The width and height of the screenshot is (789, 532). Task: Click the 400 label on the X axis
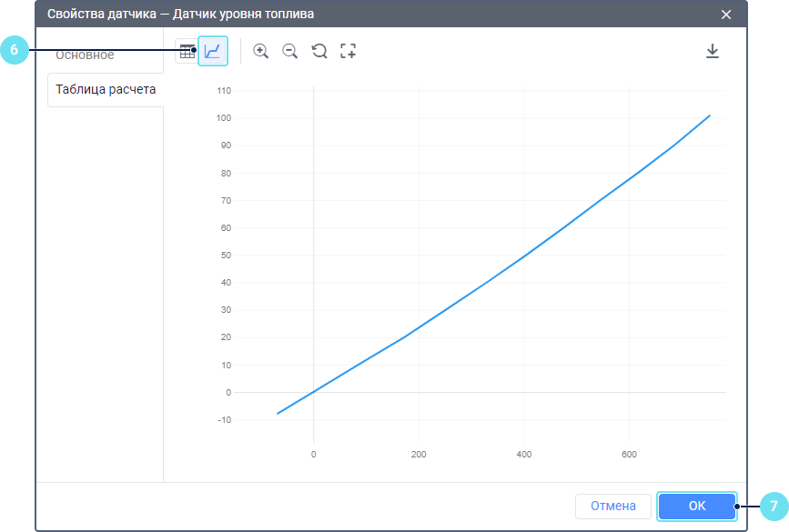click(x=523, y=454)
